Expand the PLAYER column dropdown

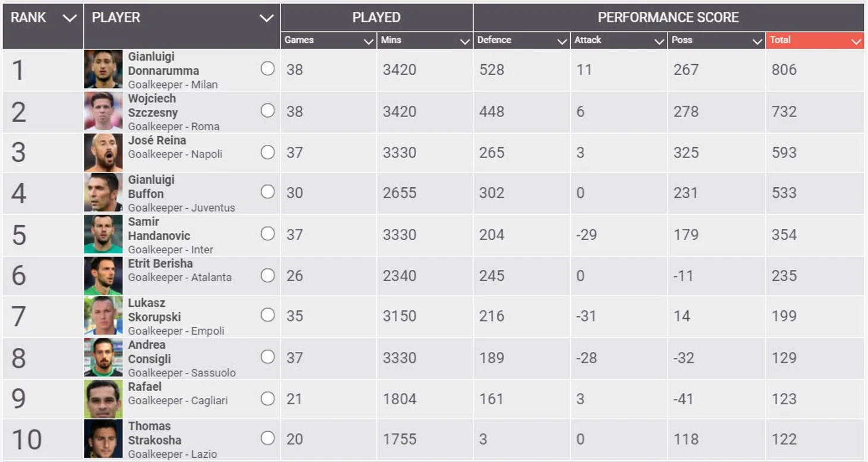[x=266, y=18]
